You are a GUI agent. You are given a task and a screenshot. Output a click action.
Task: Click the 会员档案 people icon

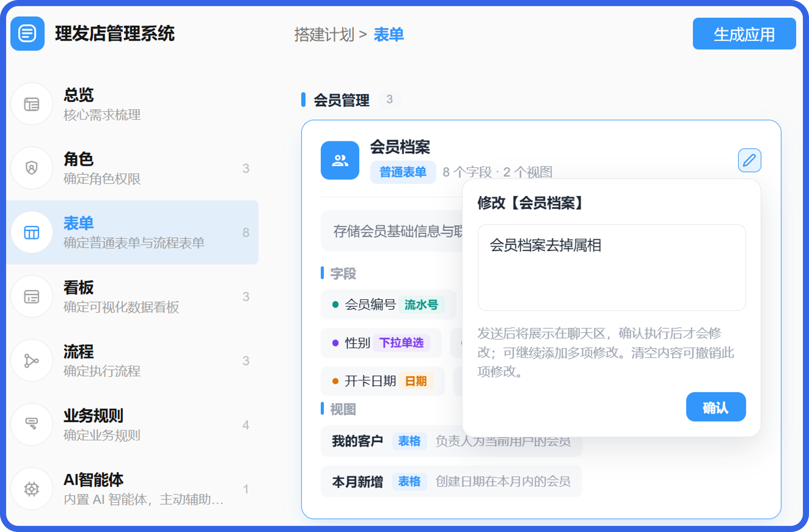pos(340,160)
